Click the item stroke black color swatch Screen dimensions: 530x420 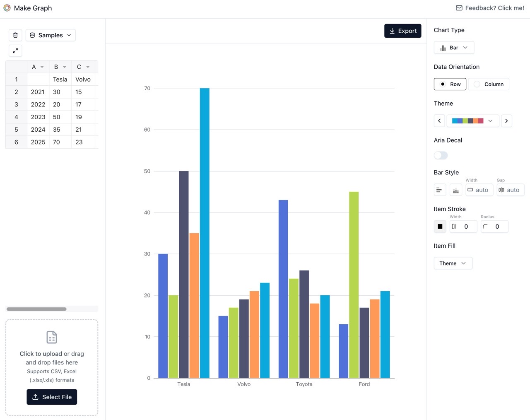point(440,227)
